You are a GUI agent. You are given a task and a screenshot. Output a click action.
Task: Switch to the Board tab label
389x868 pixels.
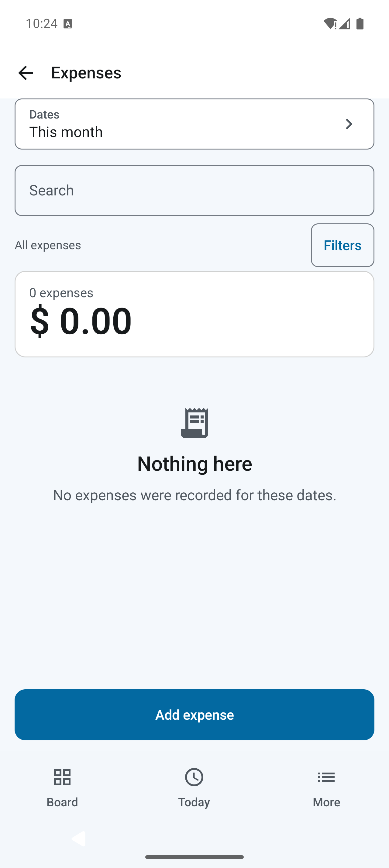click(62, 802)
